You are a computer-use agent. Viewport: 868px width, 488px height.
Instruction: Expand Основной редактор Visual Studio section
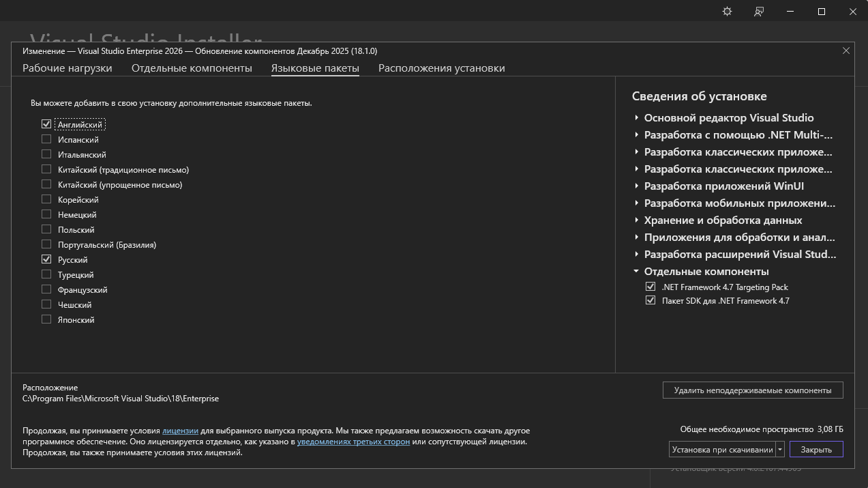(x=636, y=118)
